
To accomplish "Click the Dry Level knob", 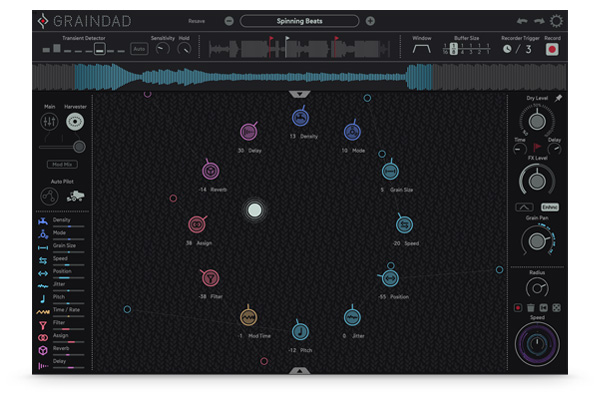I will [537, 120].
